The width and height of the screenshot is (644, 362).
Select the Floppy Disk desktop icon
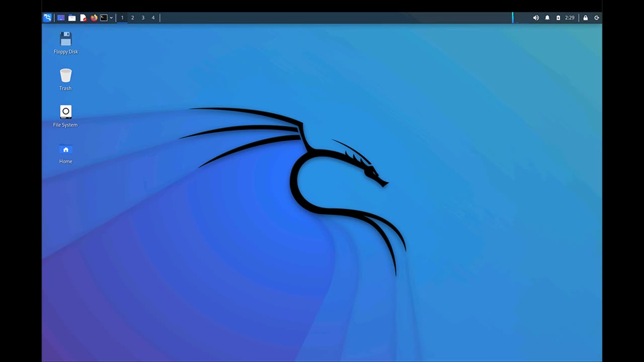click(66, 39)
